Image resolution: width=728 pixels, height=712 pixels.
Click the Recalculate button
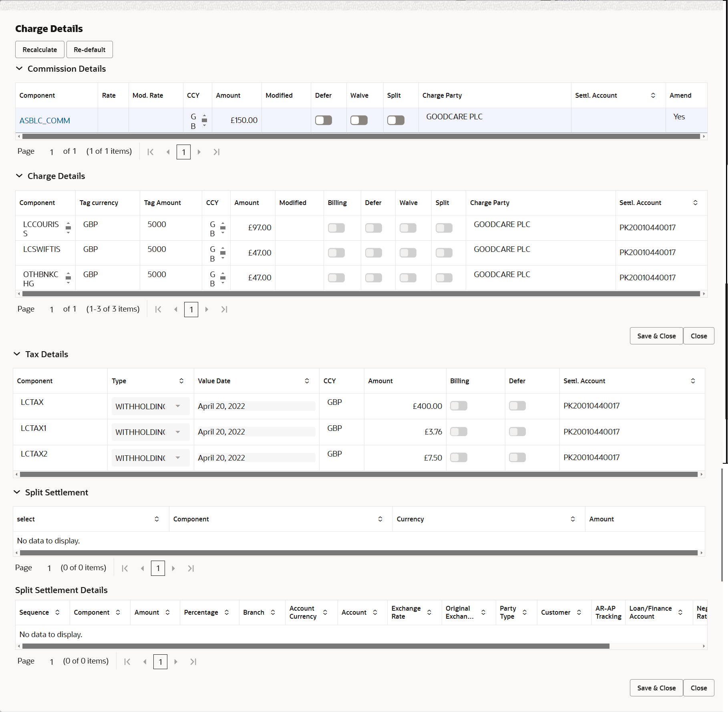point(39,49)
